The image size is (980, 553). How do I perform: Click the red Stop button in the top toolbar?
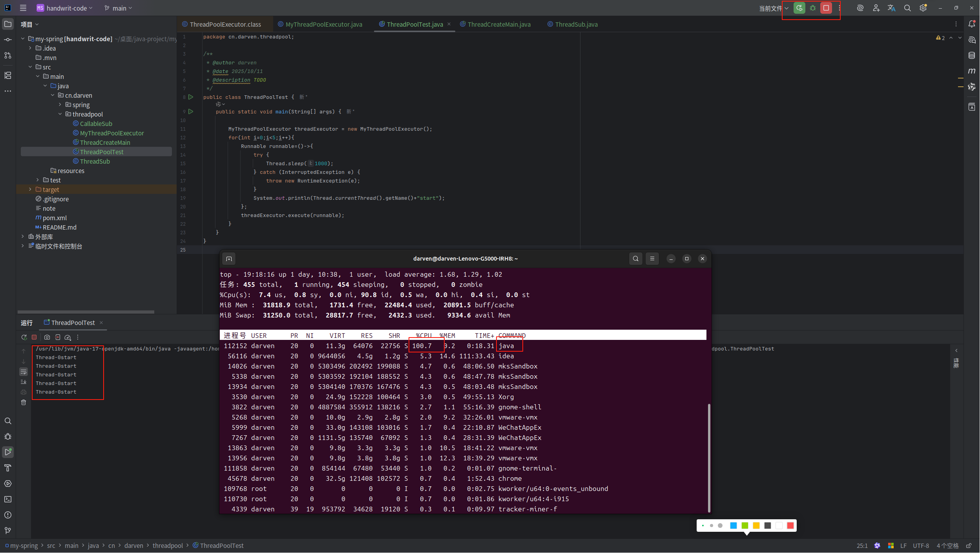(826, 8)
